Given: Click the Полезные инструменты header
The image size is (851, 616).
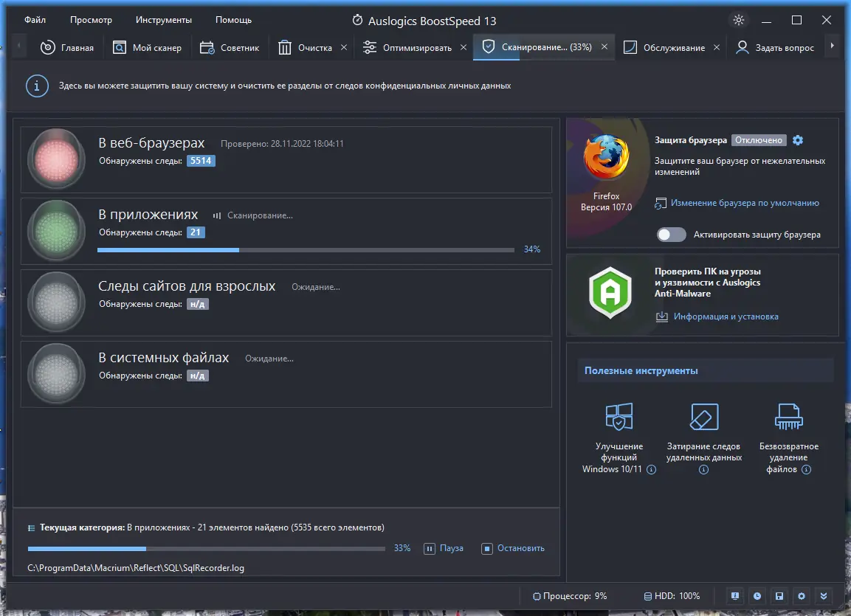Looking at the screenshot, I should [x=705, y=371].
